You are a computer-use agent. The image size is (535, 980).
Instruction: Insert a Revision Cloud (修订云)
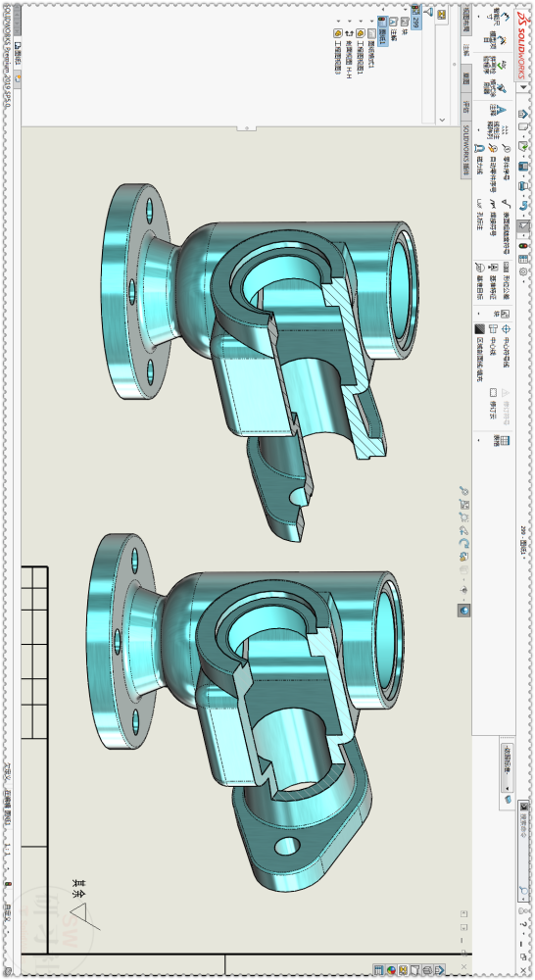[493, 404]
